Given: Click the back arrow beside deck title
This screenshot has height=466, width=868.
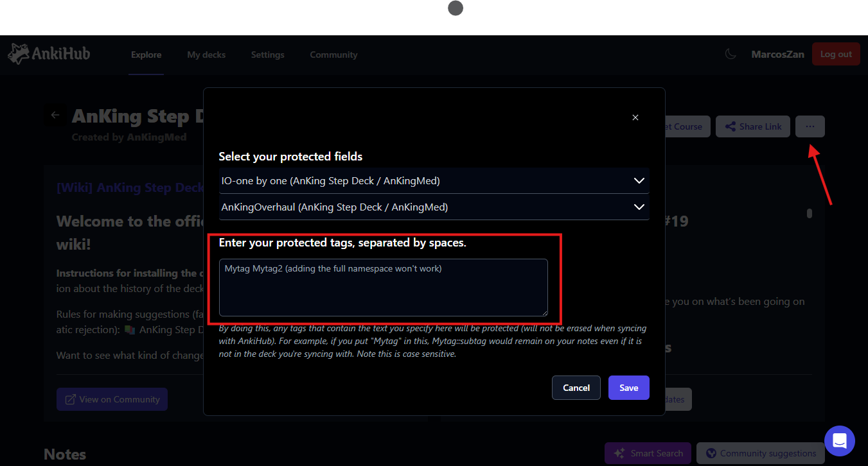Looking at the screenshot, I should point(55,116).
